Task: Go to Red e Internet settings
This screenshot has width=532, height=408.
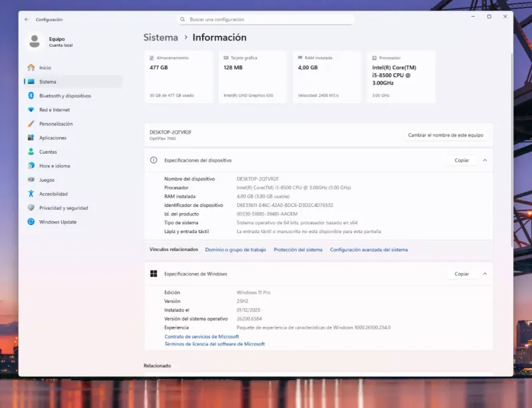Action: pyautogui.click(x=73, y=110)
